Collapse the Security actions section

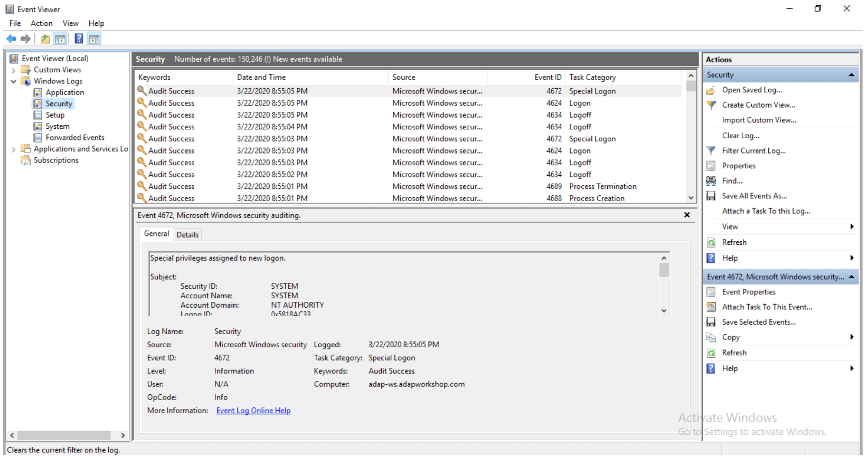pyautogui.click(x=851, y=75)
